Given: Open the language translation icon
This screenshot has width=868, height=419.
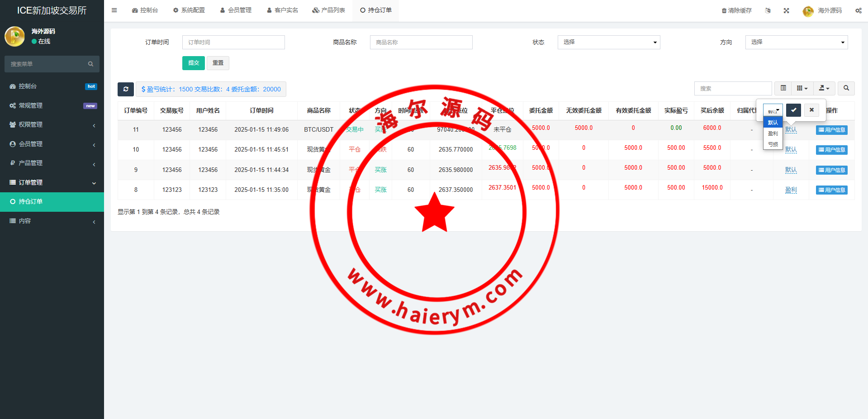Looking at the screenshot, I should pyautogui.click(x=768, y=10).
